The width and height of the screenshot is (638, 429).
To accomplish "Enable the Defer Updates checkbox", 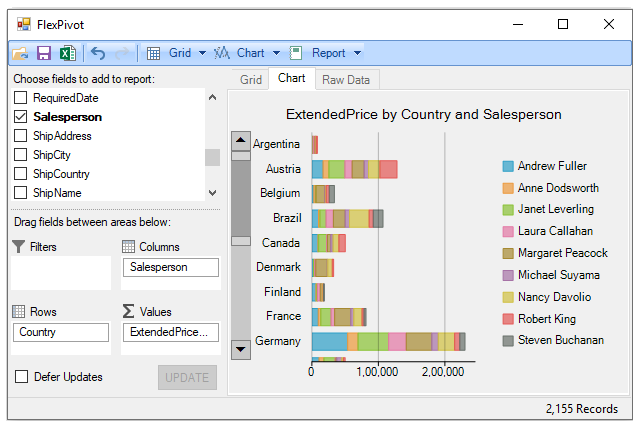I will [21, 377].
